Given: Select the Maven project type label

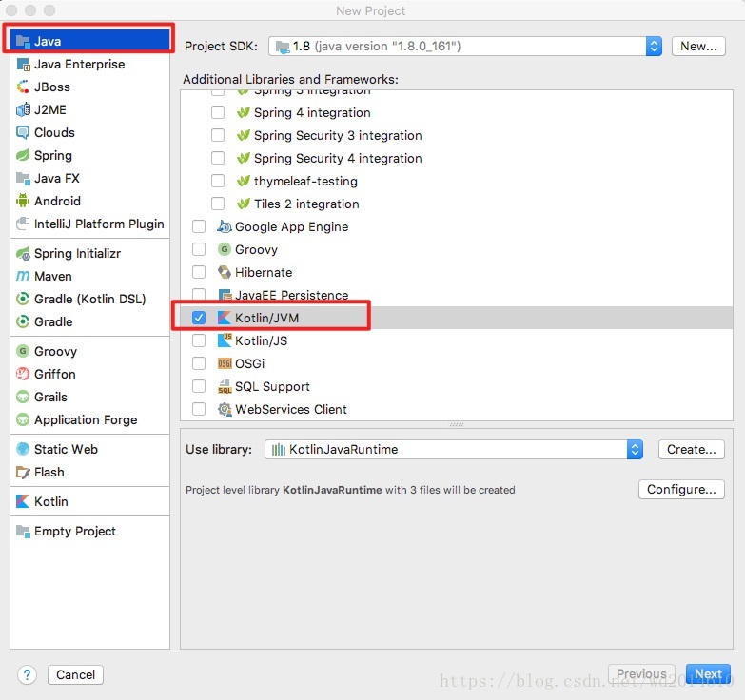Looking at the screenshot, I should coord(52,276).
